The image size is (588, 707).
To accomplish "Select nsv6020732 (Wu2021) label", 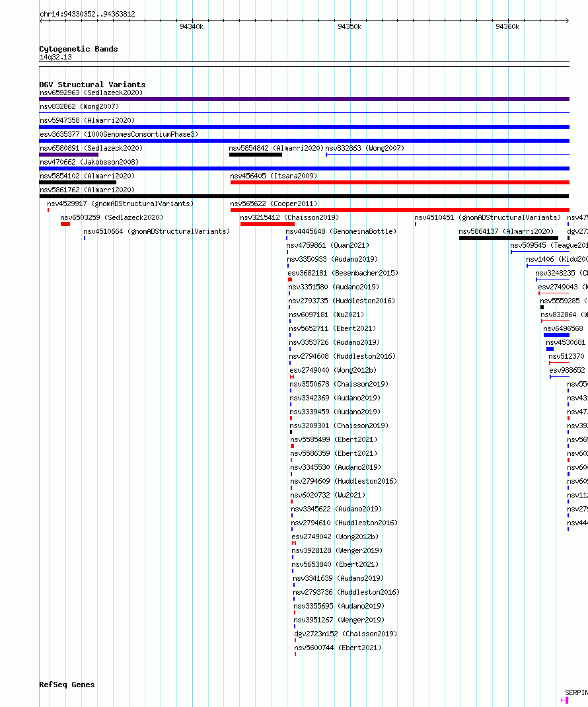I will click(x=328, y=495).
